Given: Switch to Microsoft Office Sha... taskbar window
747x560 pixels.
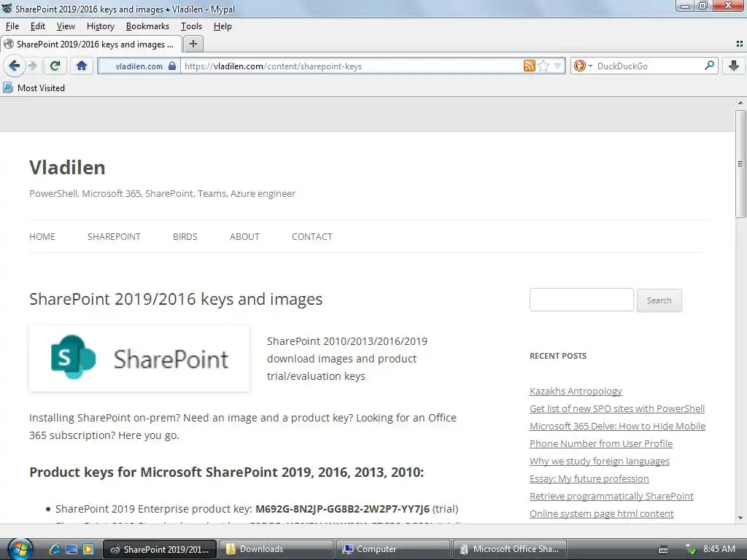Looking at the screenshot, I should point(510,549).
